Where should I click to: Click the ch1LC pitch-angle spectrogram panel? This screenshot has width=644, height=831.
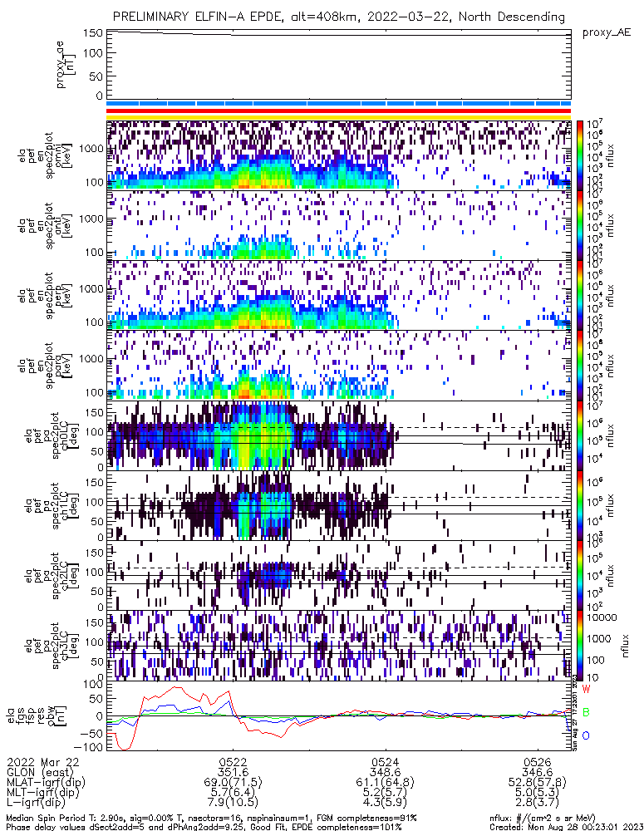(x=339, y=505)
